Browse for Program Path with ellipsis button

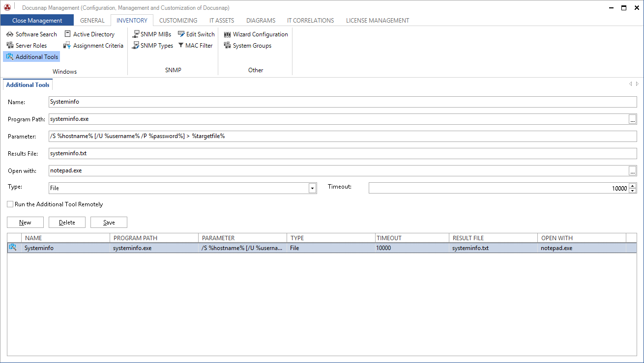click(633, 119)
